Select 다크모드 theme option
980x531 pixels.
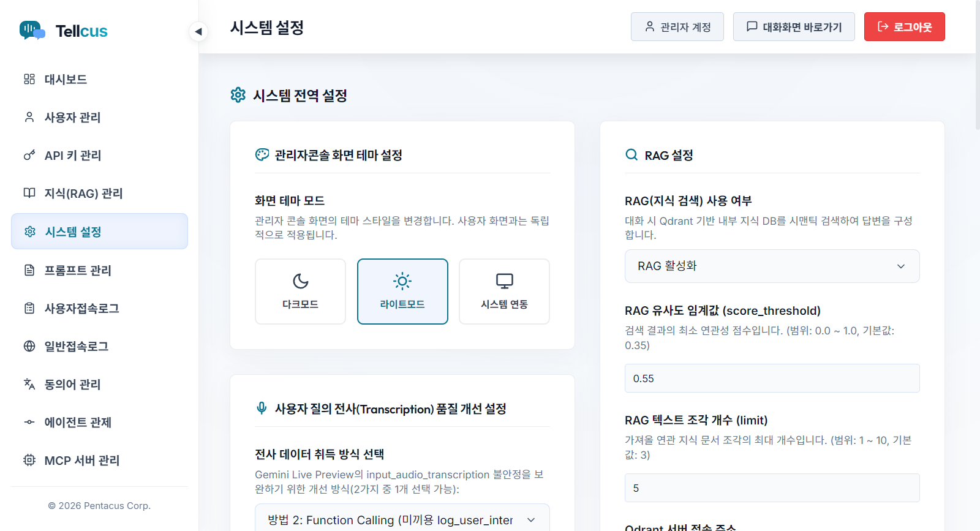[x=300, y=292]
